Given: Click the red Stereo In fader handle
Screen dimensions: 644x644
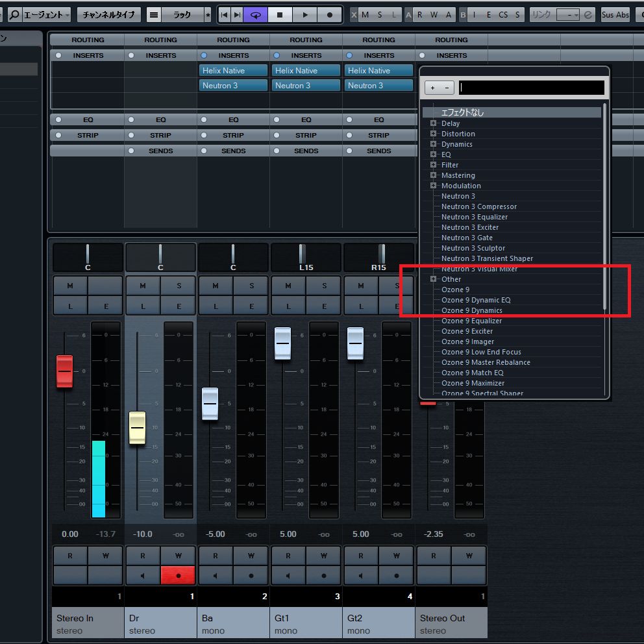Looking at the screenshot, I should click(x=64, y=371).
